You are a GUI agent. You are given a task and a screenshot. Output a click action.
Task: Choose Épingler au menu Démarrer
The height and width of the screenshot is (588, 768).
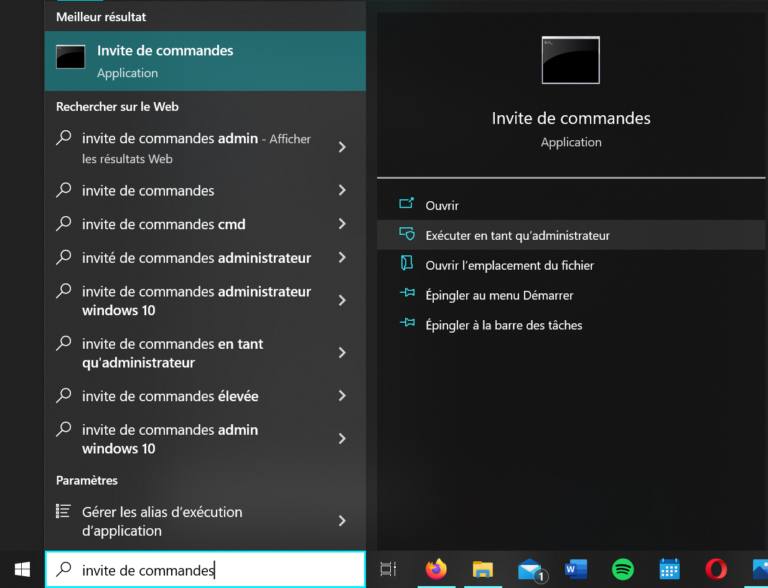pos(571,295)
